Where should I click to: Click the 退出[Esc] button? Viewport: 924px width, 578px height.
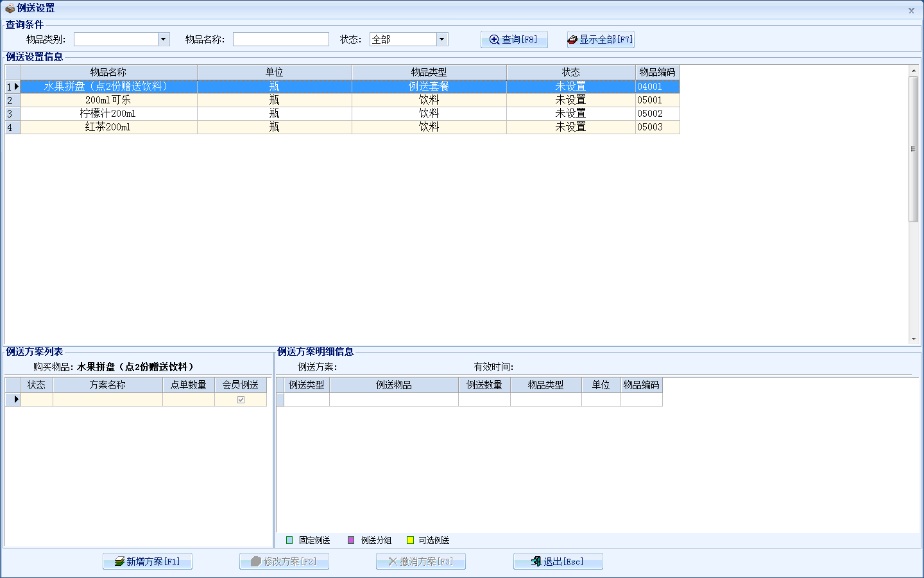558,561
